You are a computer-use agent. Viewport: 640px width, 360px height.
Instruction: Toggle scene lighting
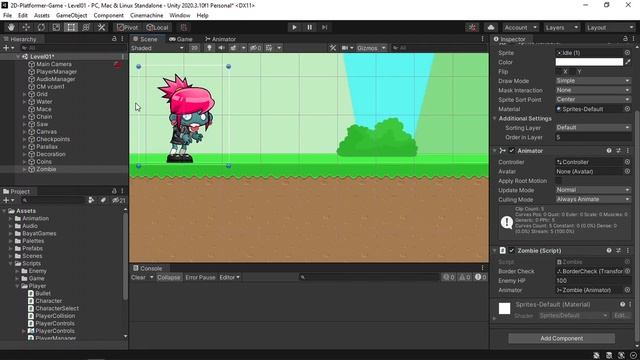(x=209, y=48)
